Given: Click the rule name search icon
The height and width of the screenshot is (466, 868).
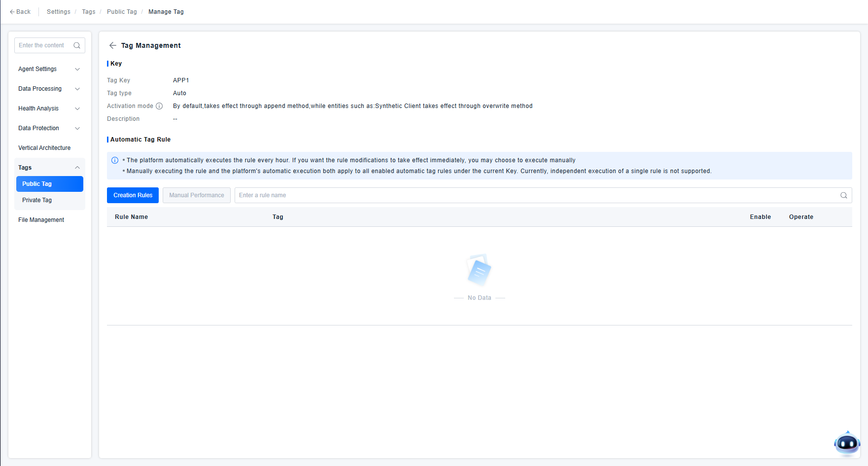Looking at the screenshot, I should coord(843,195).
